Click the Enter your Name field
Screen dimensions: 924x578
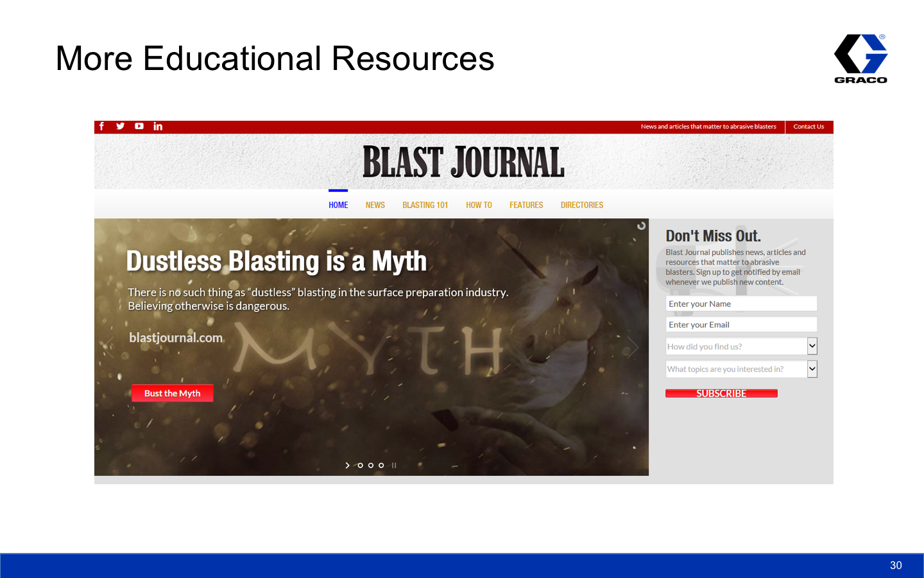742,304
